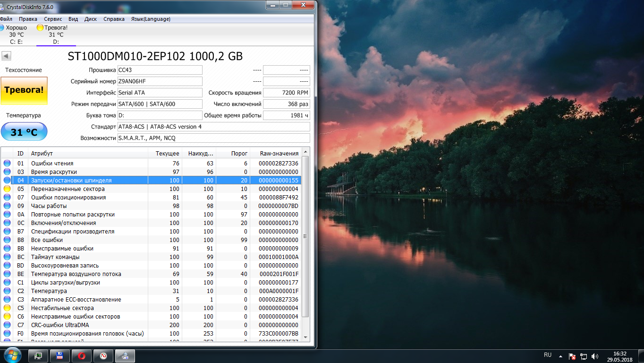The width and height of the screenshot is (644, 363).
Task: Click the network icon in system tray
Action: click(584, 356)
